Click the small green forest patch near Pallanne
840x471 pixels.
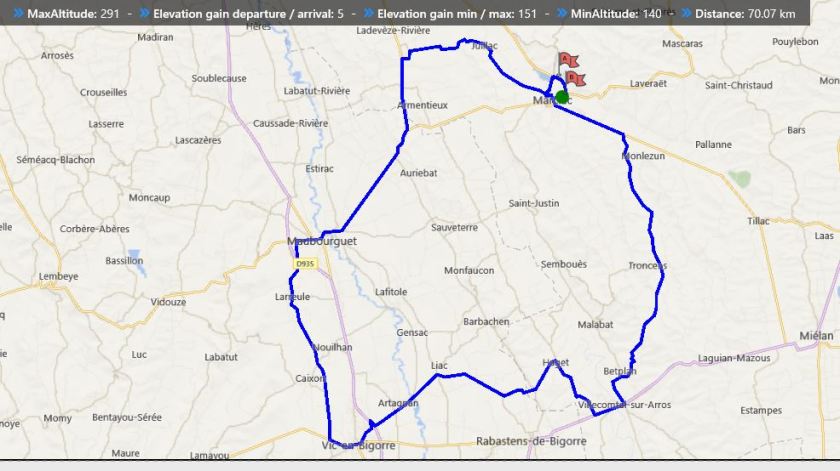tap(739, 178)
